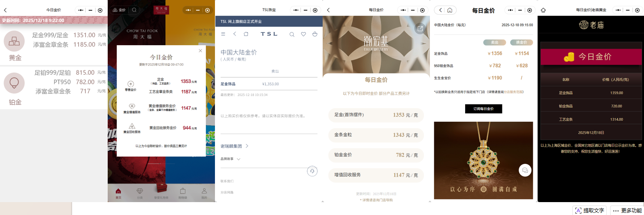Close the 今日金价 popup with X

200,51
